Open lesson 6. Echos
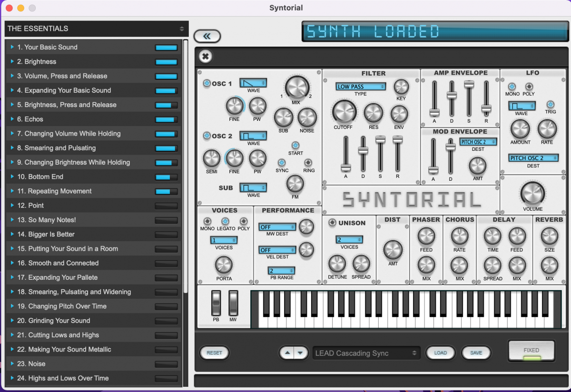The height and width of the screenshot is (392, 571). pos(94,119)
